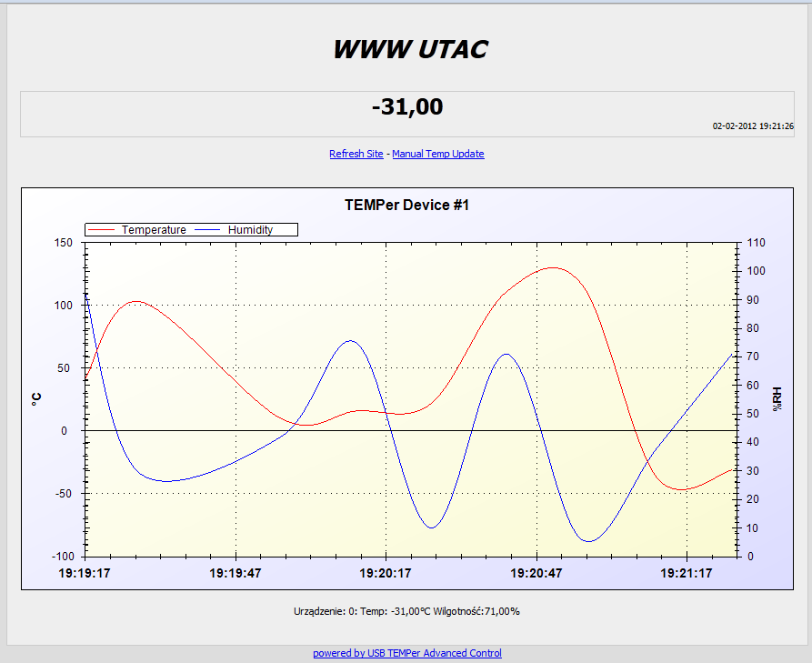Open the Manual Temp Update link

coord(438,154)
